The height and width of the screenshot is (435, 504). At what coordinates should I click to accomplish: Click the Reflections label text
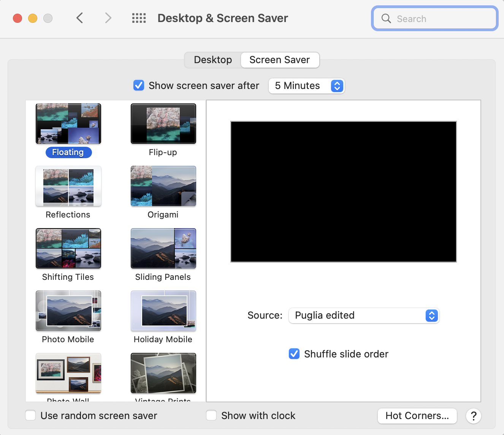click(68, 214)
